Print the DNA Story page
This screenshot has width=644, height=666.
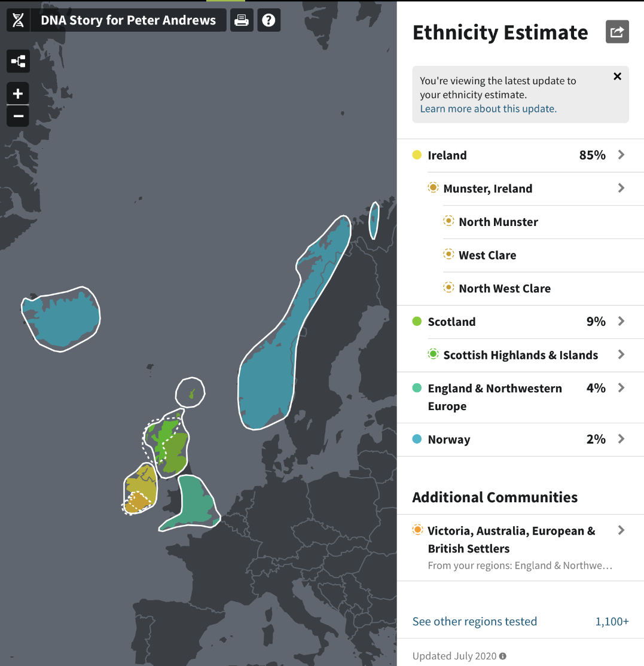242,20
